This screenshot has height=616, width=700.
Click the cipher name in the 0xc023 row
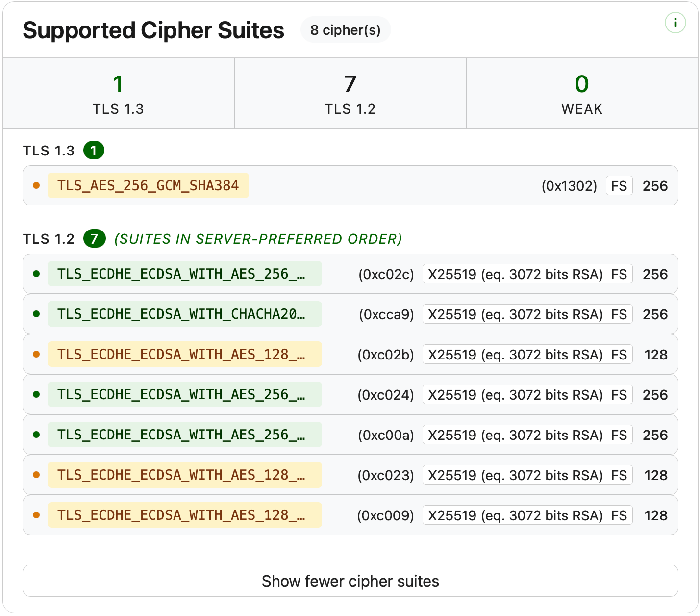click(x=185, y=475)
